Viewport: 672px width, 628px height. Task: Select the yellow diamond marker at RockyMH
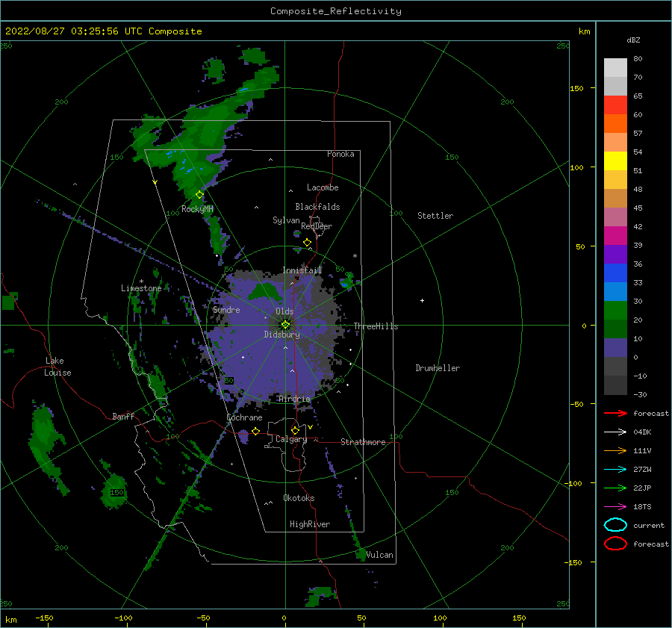[199, 195]
